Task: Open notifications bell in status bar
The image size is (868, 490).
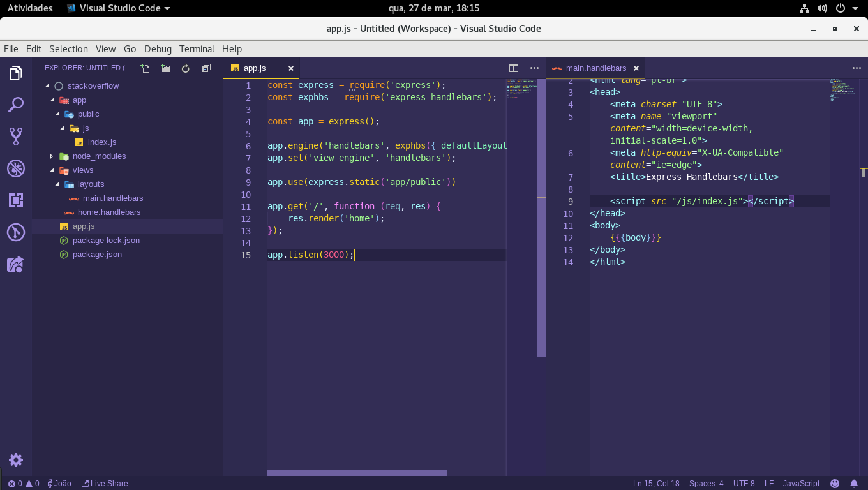Action: point(854,484)
